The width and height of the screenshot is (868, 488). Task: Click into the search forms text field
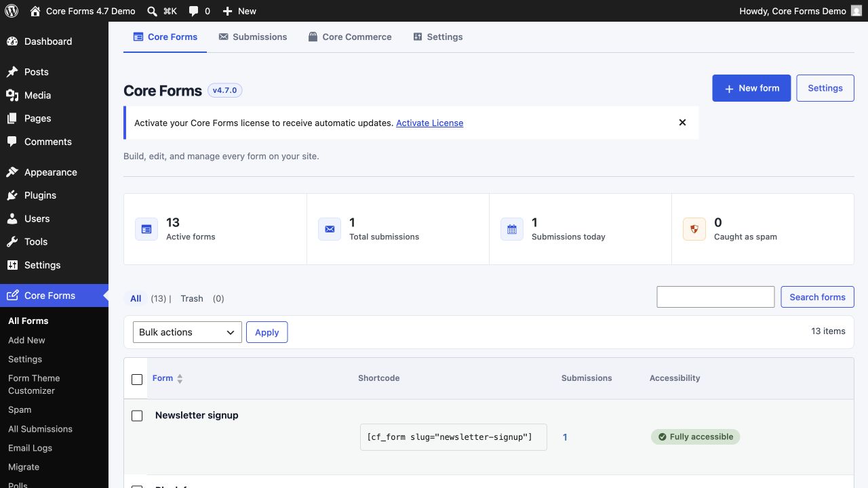tap(715, 297)
